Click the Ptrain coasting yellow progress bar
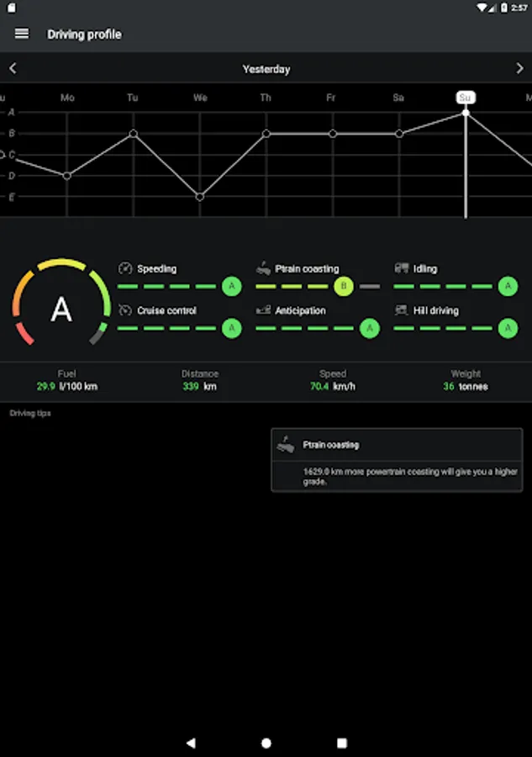This screenshot has height=757, width=532. (x=292, y=286)
